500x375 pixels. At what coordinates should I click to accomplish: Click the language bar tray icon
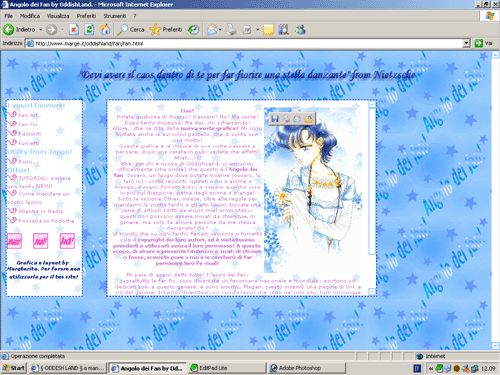coord(417,368)
